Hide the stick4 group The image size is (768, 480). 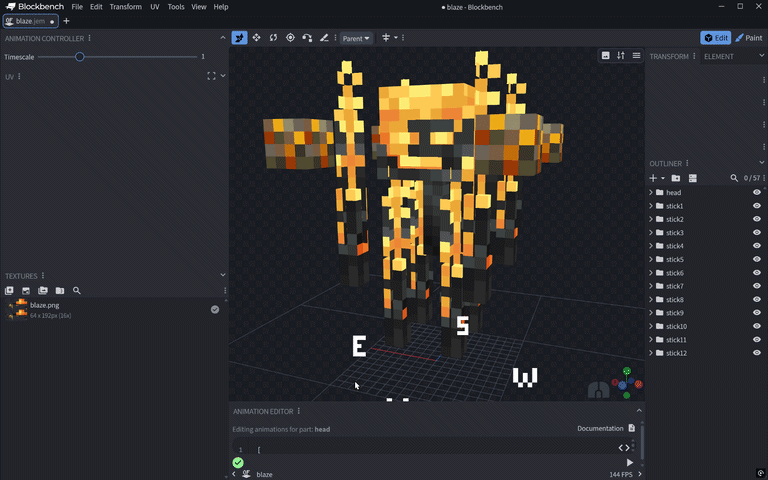[757, 246]
